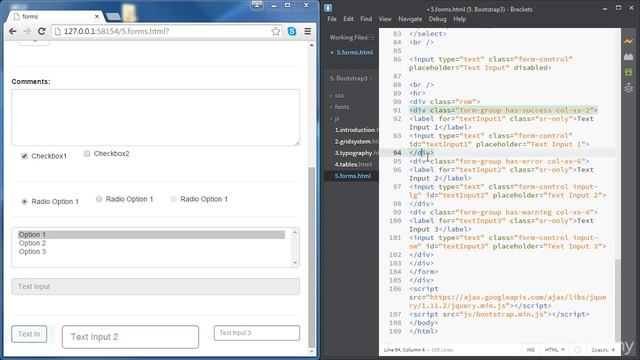The image size is (640, 360).
Task: Open a new tab in Chrome
Action: [113, 17]
